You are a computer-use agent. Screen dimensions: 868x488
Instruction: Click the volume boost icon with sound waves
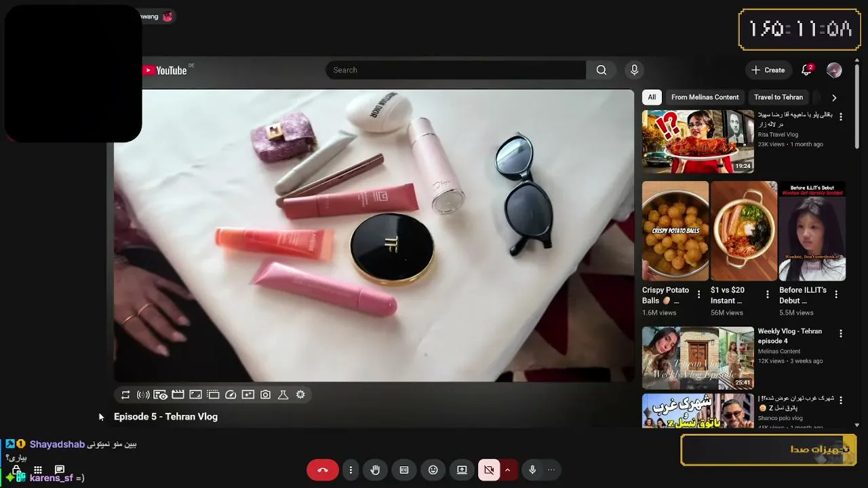pos(143,394)
